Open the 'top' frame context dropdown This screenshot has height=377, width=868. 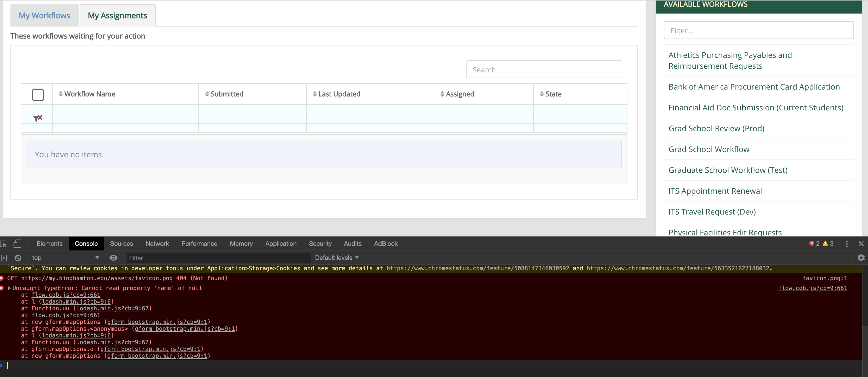pyautogui.click(x=64, y=257)
